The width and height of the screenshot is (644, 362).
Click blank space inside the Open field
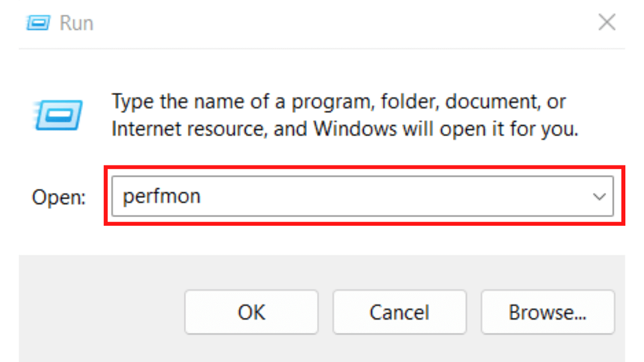pyautogui.click(x=403, y=196)
